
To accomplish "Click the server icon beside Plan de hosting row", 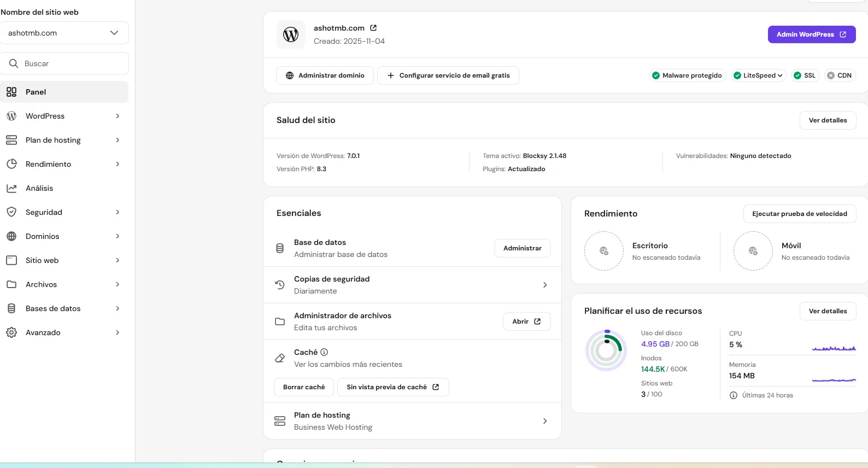I will tap(280, 421).
